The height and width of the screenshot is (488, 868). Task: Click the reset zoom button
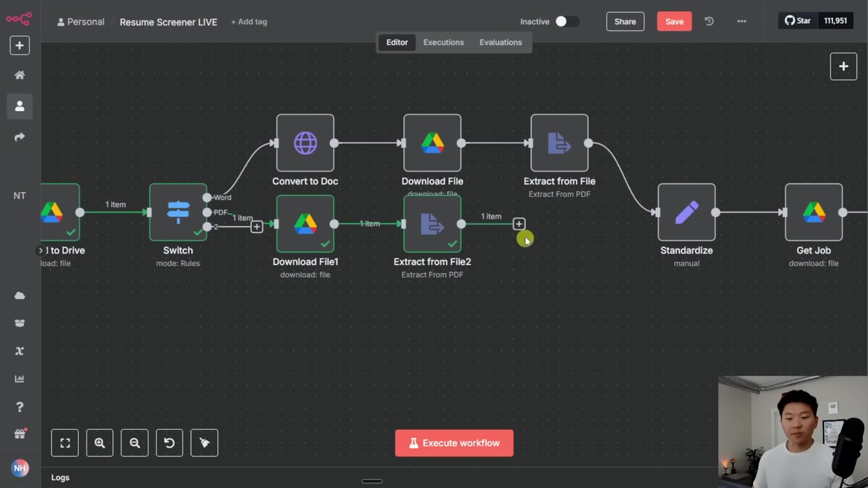[169, 443]
